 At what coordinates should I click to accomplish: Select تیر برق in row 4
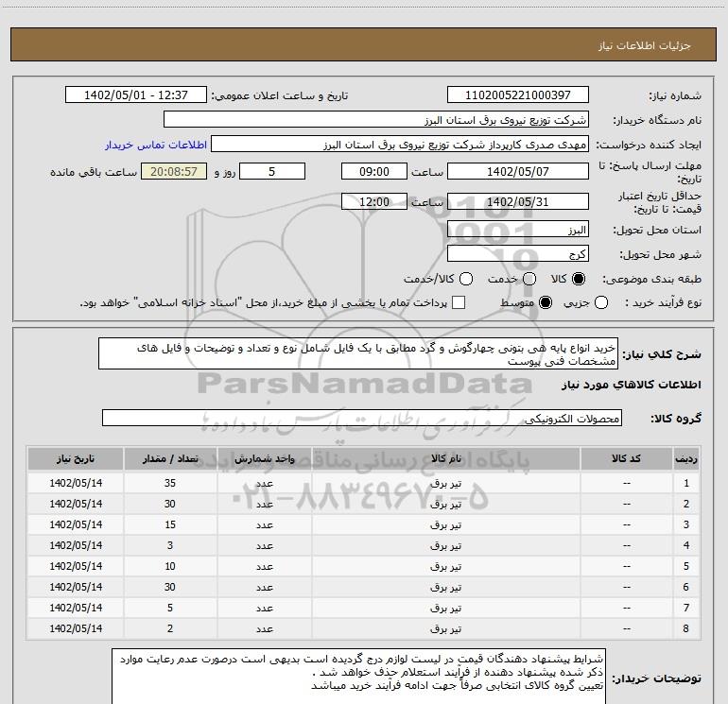tap(445, 546)
